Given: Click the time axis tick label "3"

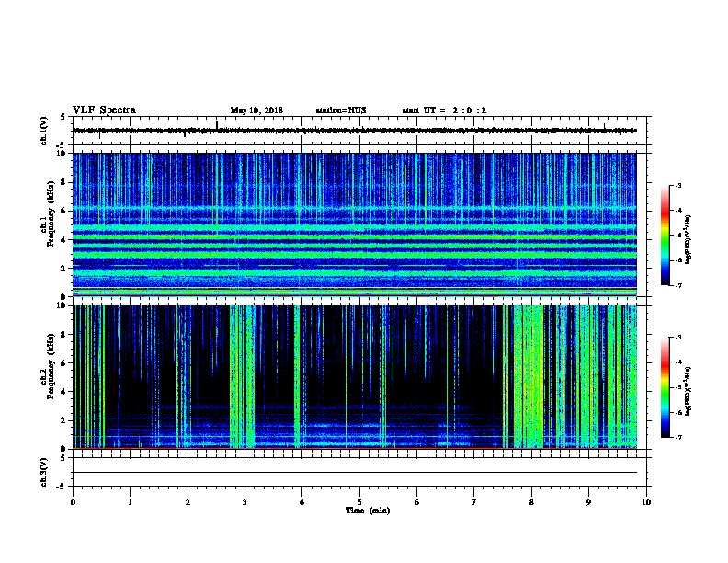Looking at the screenshot, I should click(x=245, y=502).
